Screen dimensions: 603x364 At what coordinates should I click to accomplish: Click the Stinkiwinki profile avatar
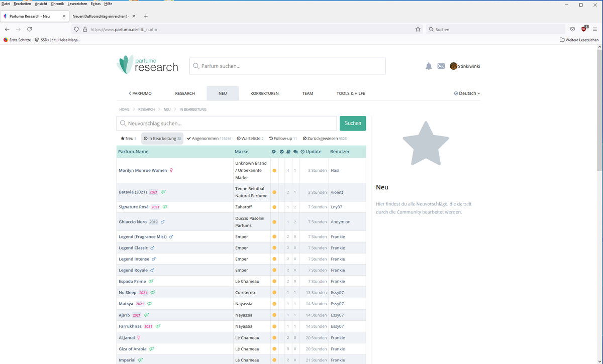453,66
